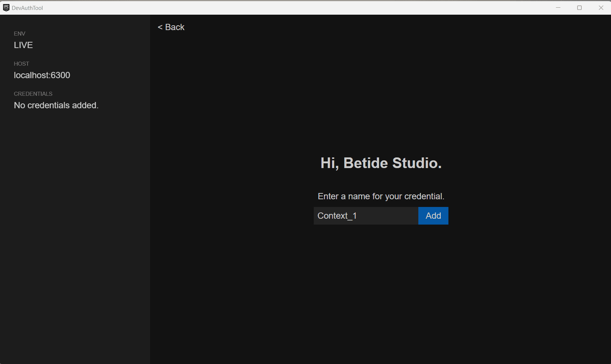Image resolution: width=611 pixels, height=364 pixels.
Task: Click the credential name prompt text
Action: [381, 196]
